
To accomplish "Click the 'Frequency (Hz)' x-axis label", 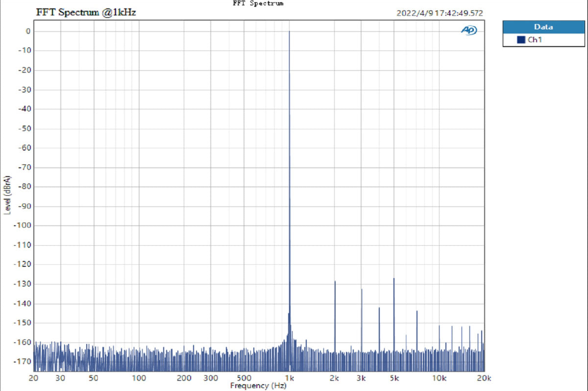I will click(x=255, y=386).
